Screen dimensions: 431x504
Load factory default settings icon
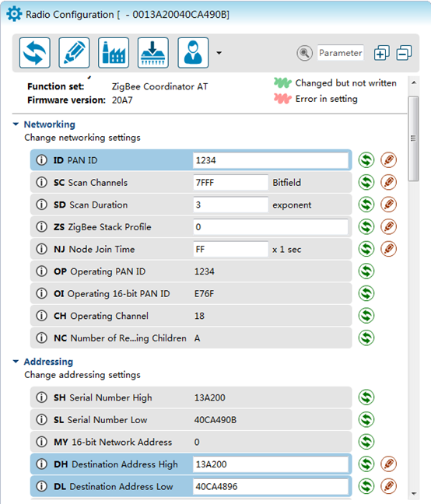(114, 53)
